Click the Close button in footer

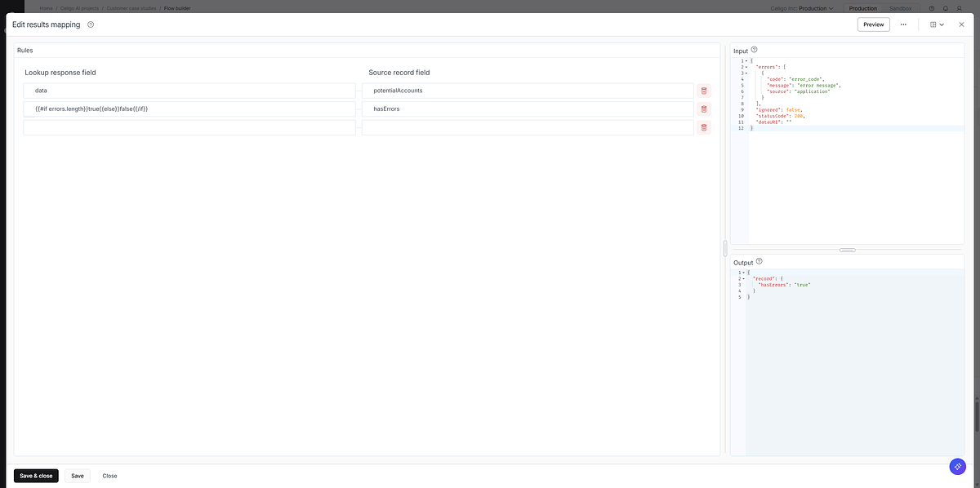[x=109, y=476]
